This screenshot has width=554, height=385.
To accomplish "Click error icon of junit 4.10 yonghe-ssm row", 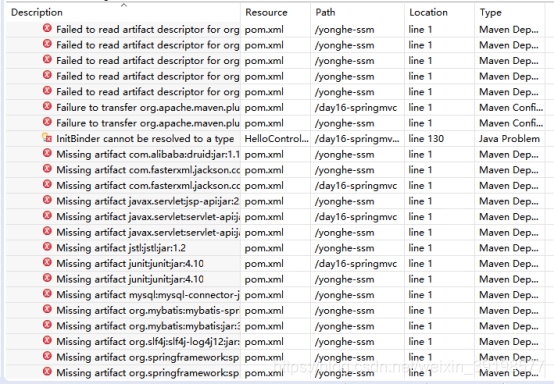I will 47,278.
